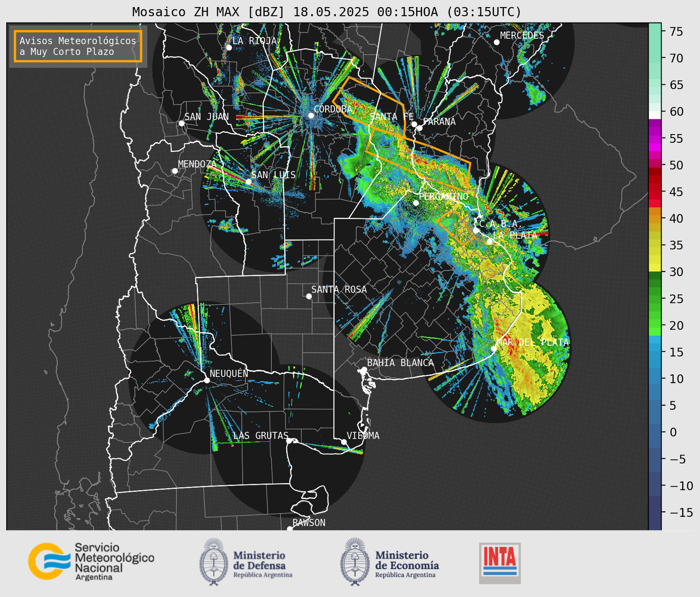Click the Avisos Meteorológicos a Muy Corto Plazo legend box

pyautogui.click(x=78, y=46)
